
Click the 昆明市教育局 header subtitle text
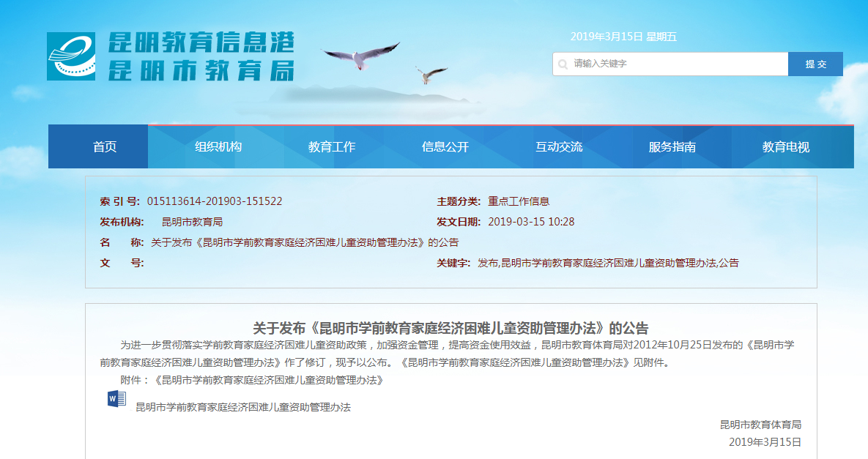pyautogui.click(x=201, y=71)
